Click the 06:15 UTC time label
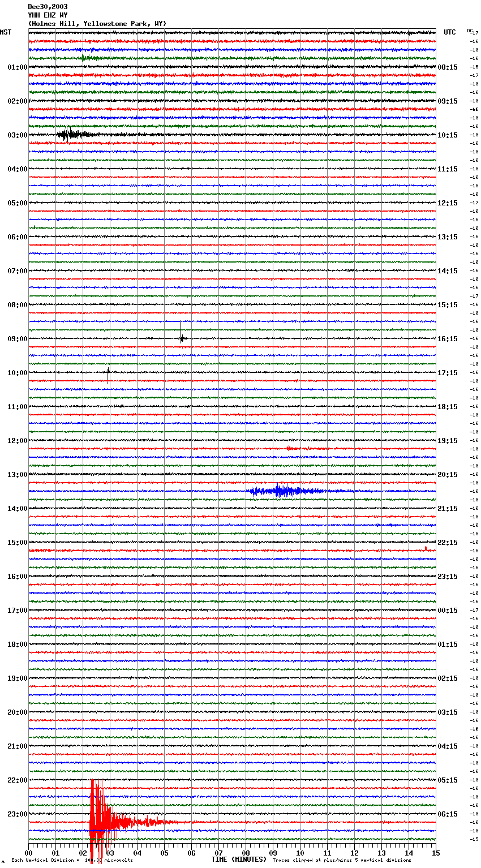The width and height of the screenshot is (481, 868). 448,814
